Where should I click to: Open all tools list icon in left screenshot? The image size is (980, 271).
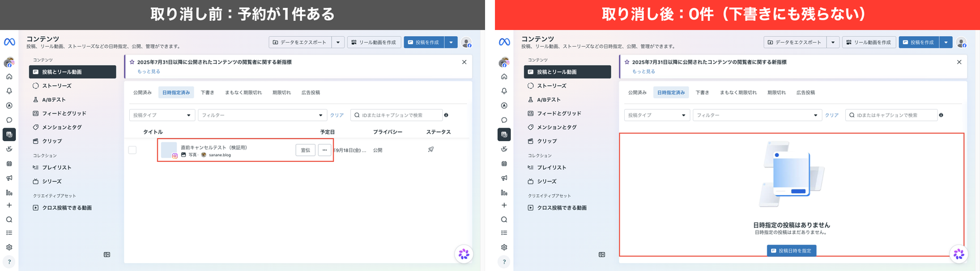pos(9,233)
